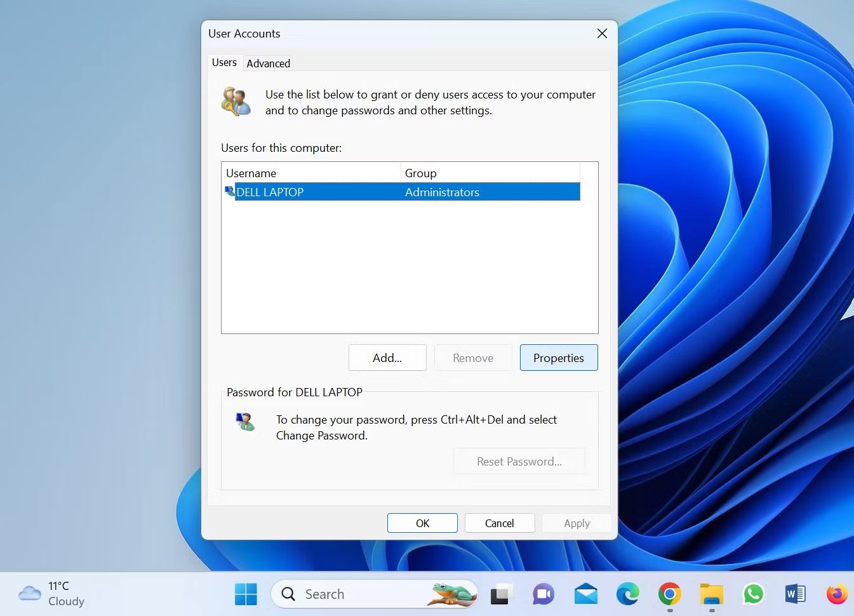854x616 pixels.
Task: Open File Explorer from taskbar
Action: point(712,594)
